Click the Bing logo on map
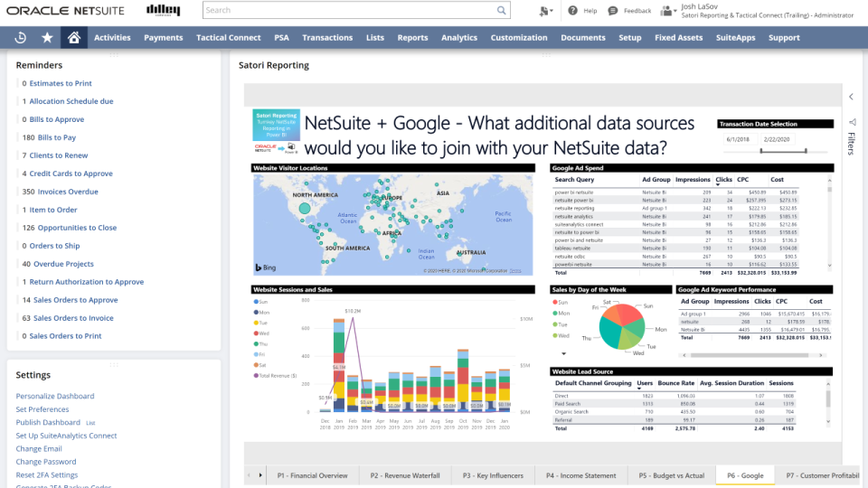Viewport: 868px width, 488px height. [x=266, y=267]
